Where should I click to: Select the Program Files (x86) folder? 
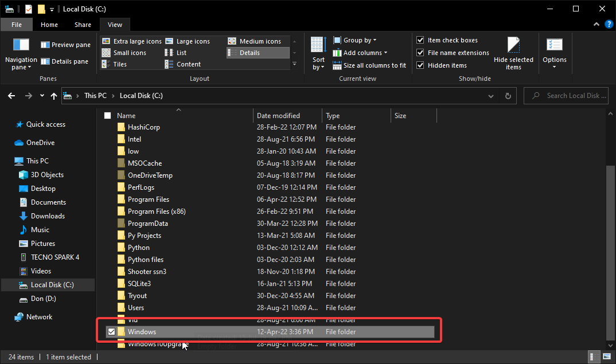tap(157, 212)
